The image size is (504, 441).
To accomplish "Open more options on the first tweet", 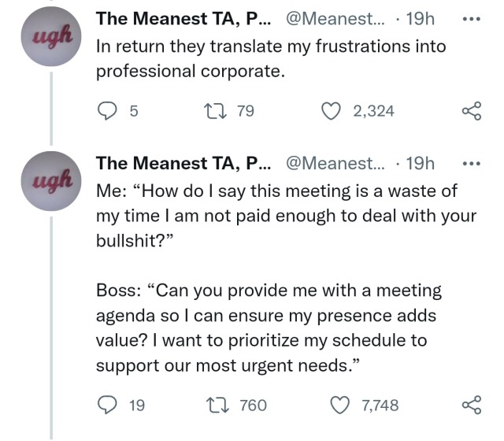I will [x=472, y=17].
